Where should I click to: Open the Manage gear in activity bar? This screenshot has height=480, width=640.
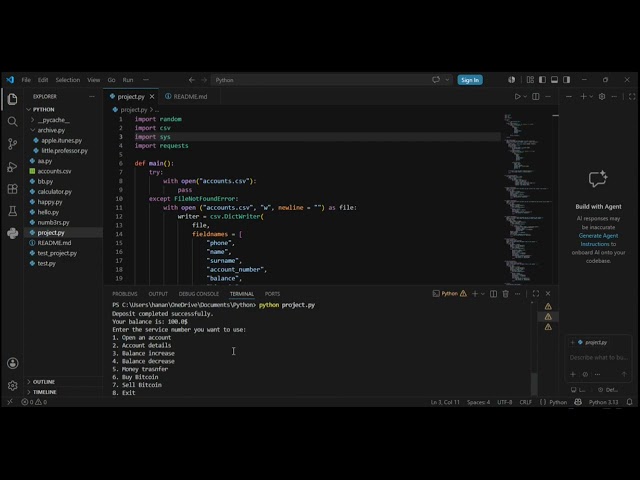pyautogui.click(x=13, y=385)
